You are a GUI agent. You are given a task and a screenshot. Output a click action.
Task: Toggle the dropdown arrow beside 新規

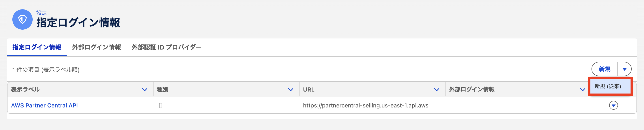[x=624, y=69]
